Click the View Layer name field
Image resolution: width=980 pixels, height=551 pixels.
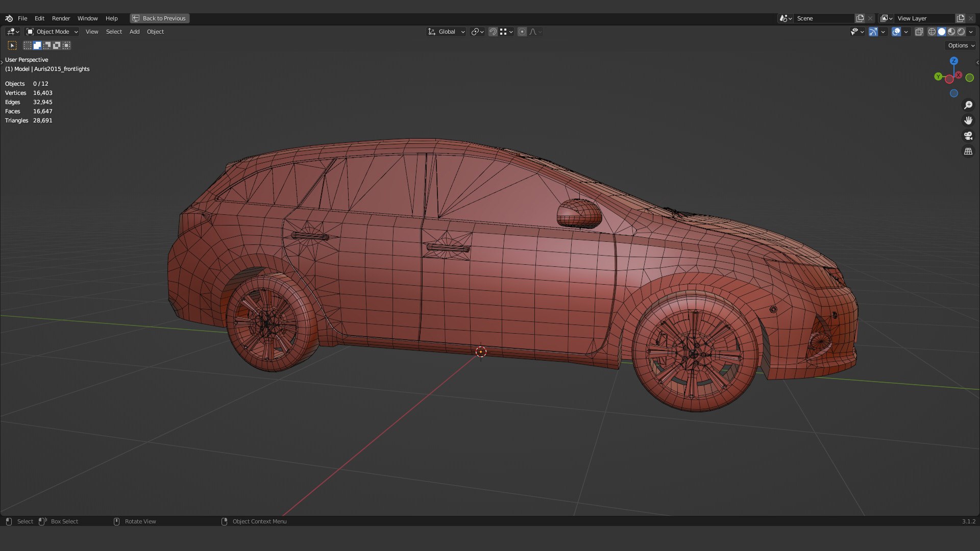coord(925,18)
